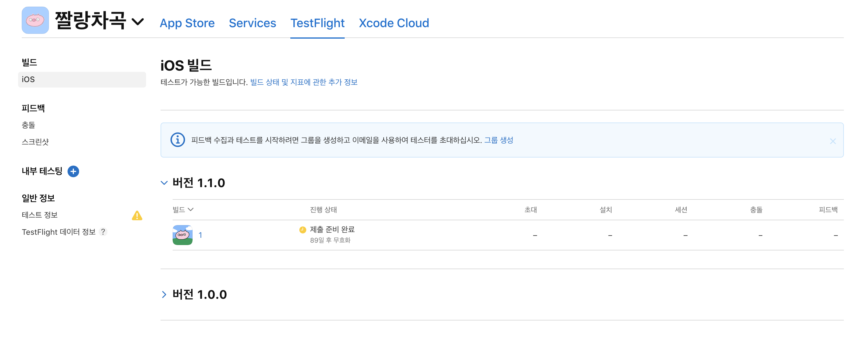Sort by the 빌드 column header
This screenshot has height=344, width=868.
tap(183, 209)
